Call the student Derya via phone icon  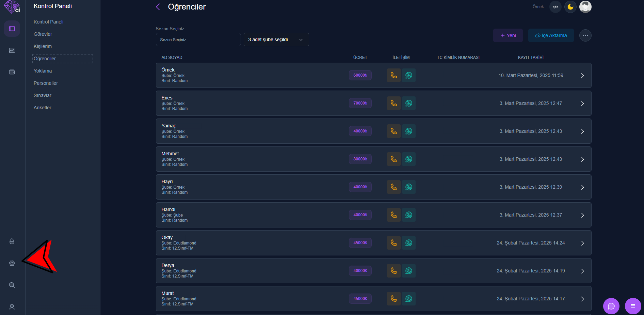[394, 271]
